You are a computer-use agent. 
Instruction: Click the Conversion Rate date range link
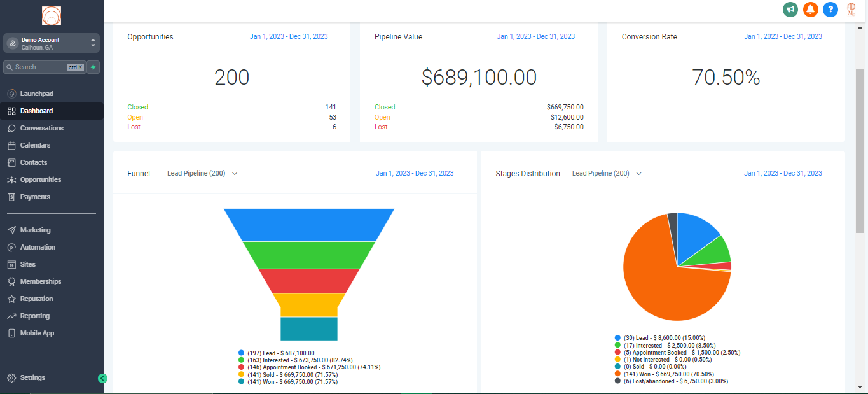point(783,37)
